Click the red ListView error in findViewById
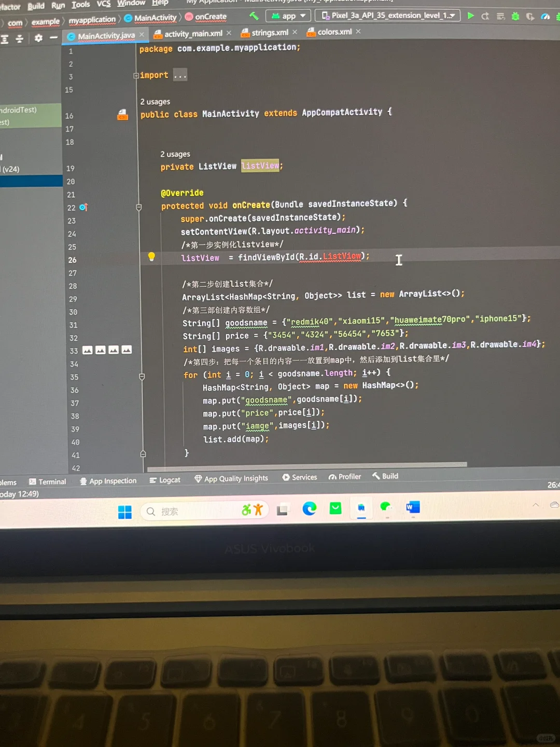Screen dimensions: 560x747 (342, 256)
